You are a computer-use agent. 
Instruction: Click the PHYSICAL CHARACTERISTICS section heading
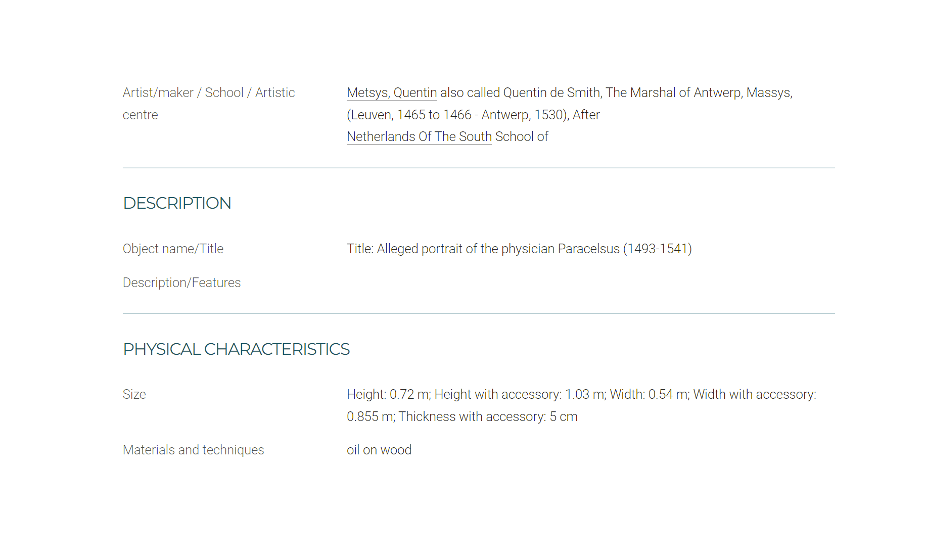tap(236, 349)
